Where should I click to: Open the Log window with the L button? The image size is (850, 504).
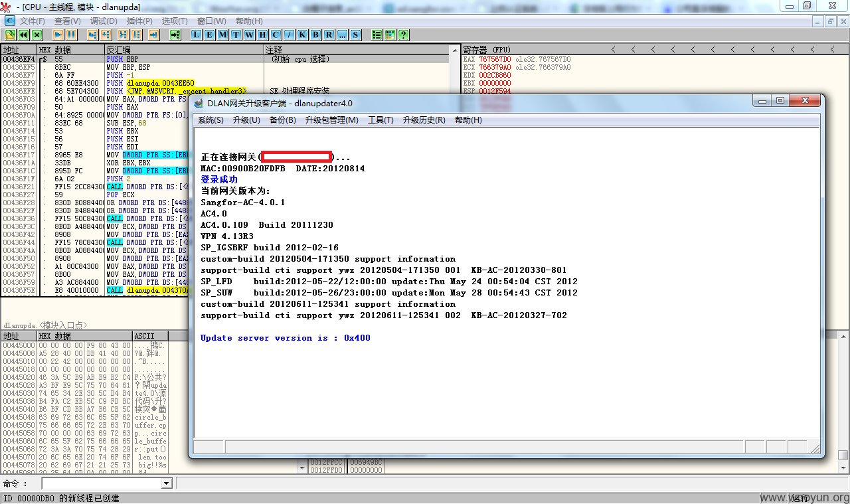pos(197,35)
